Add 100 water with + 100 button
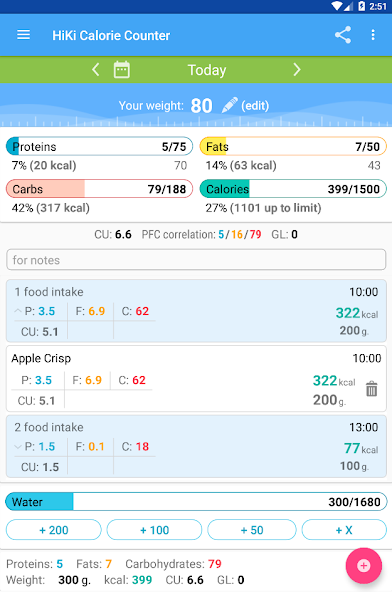The image size is (392, 592). [x=154, y=530]
